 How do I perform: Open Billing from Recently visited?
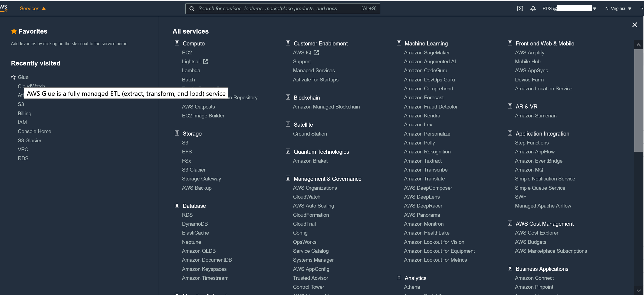tap(24, 113)
